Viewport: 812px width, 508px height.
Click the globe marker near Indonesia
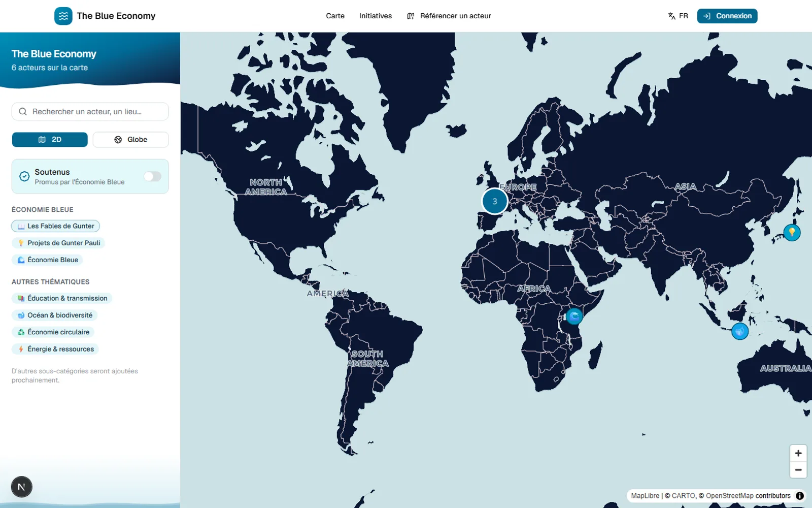[x=740, y=332]
